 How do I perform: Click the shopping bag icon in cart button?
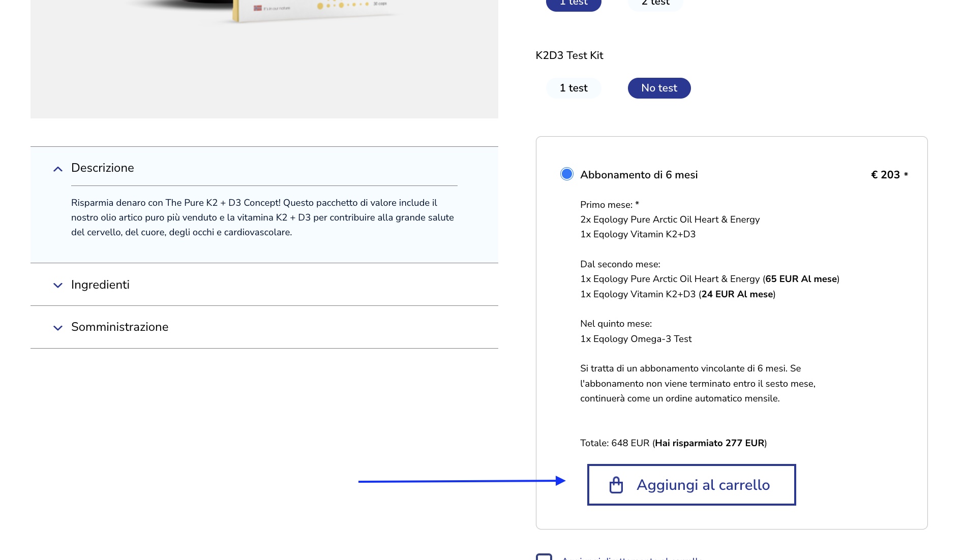616,485
